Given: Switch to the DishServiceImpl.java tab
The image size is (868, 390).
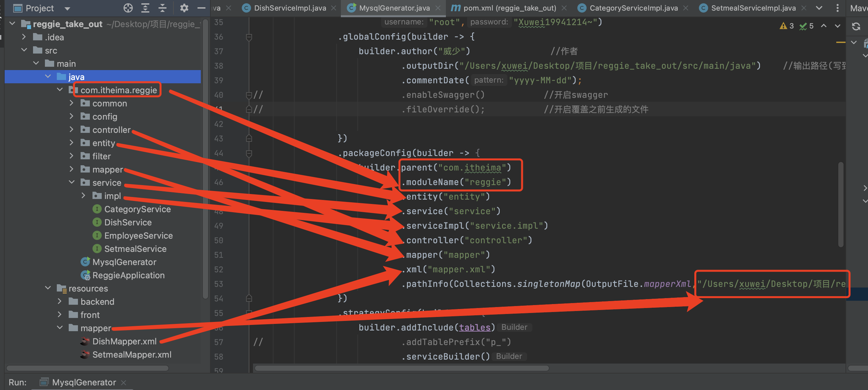Looking at the screenshot, I should point(290,8).
